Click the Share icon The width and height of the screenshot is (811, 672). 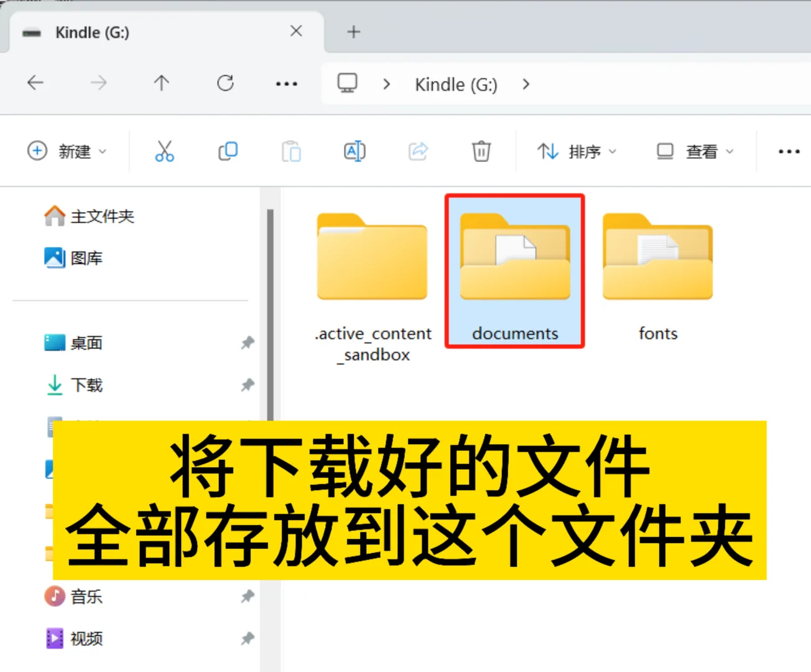(x=418, y=151)
